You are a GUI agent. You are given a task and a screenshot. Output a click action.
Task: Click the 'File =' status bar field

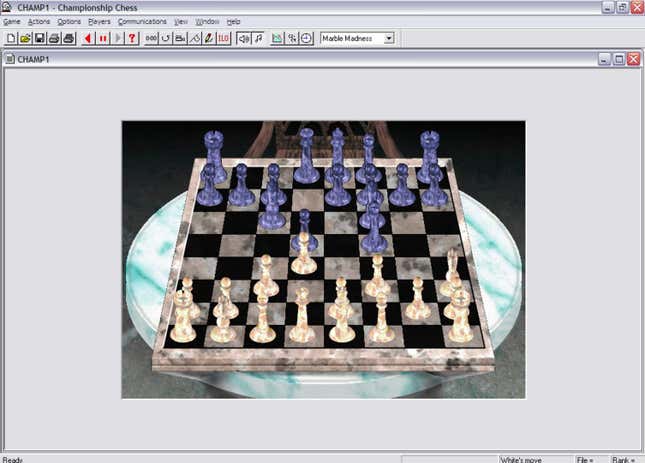click(585, 460)
